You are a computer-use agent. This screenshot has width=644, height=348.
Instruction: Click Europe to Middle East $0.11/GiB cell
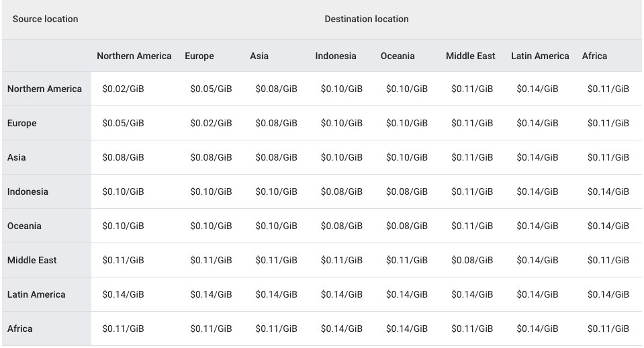(472, 123)
